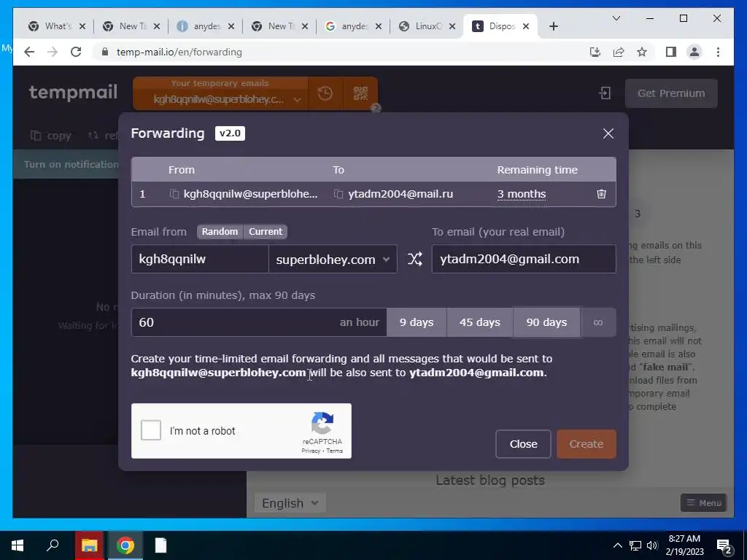Click the volume icon in system tray
Image resolution: width=747 pixels, height=560 pixels.
(x=652, y=545)
